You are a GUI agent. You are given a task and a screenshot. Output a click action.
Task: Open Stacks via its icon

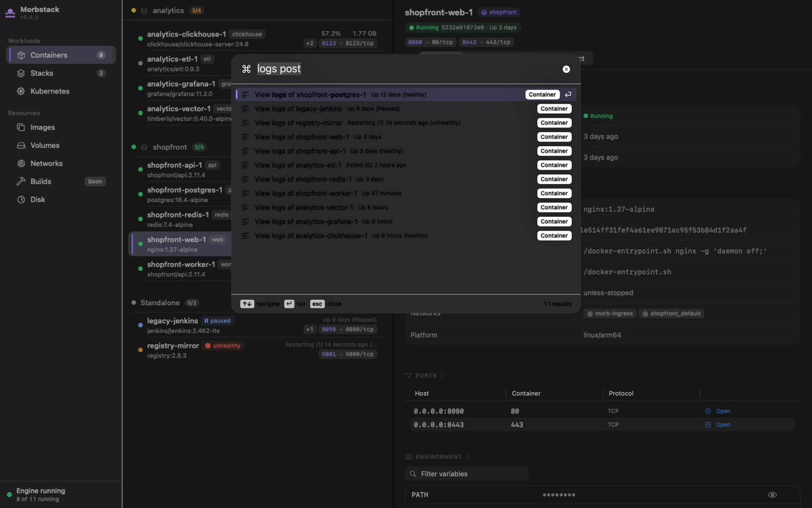pos(21,73)
